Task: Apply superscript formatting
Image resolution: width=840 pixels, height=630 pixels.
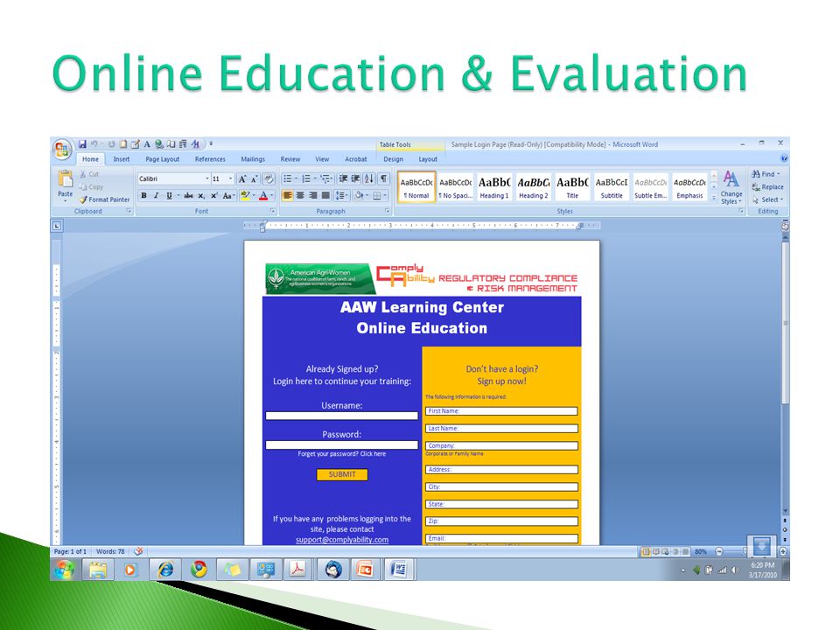Action: [x=213, y=196]
